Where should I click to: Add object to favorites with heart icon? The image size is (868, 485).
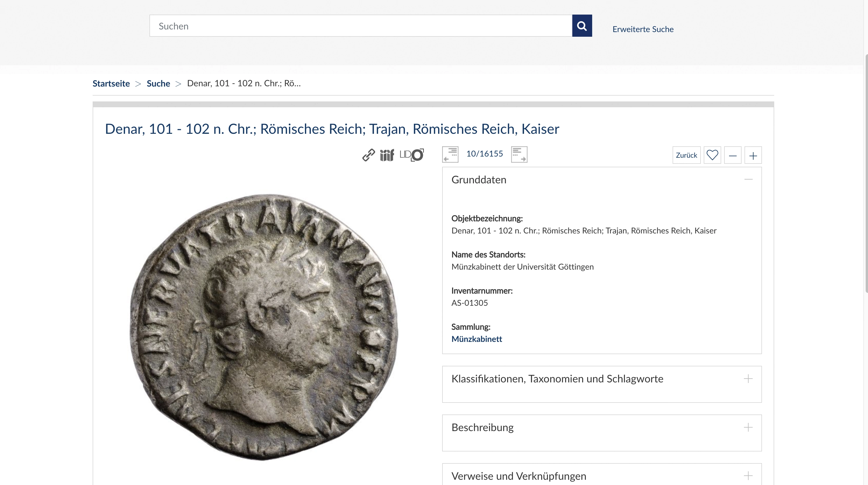(712, 155)
